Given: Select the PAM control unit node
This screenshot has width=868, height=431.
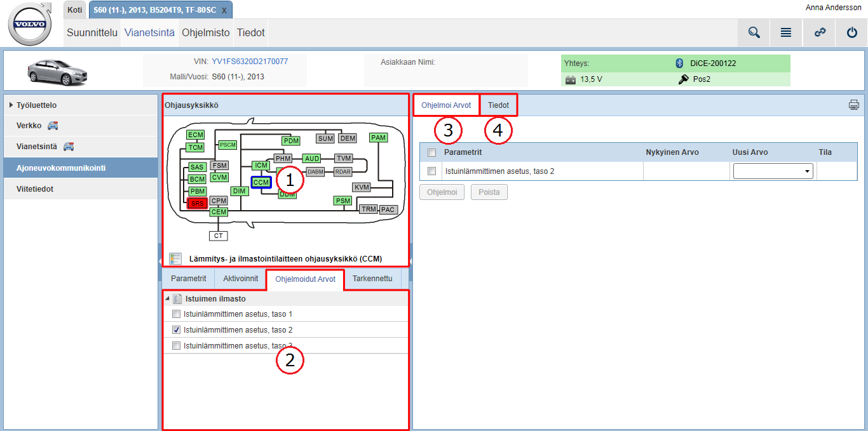Looking at the screenshot, I should coord(378,138).
